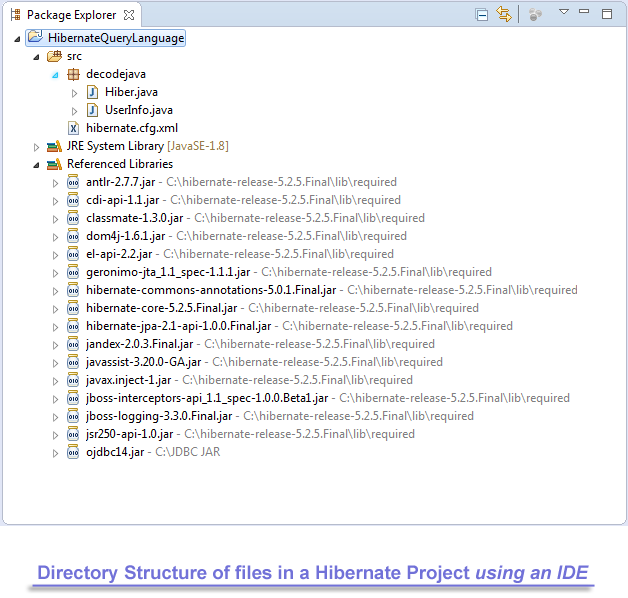Select the Package Explorer tab
Viewport: 628px width, 598px height.
[68, 16]
